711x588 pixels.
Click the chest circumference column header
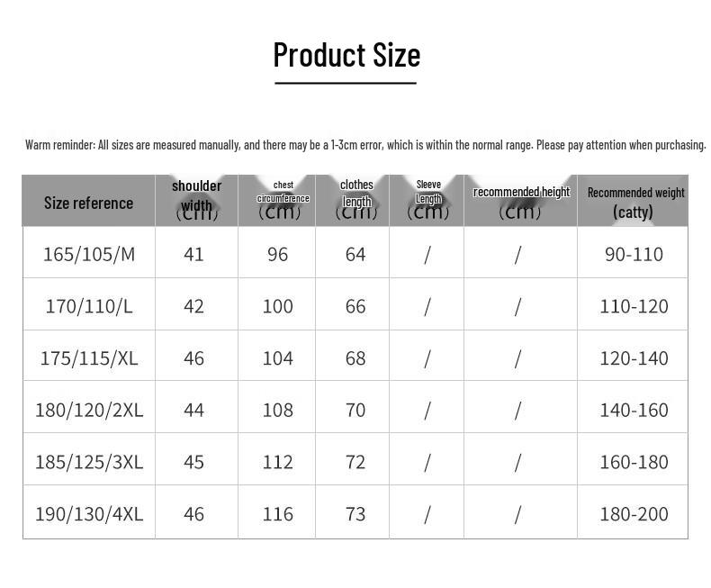(x=276, y=200)
